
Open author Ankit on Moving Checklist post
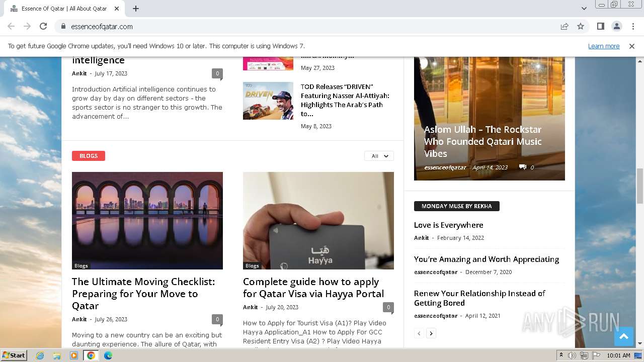pos(79,319)
